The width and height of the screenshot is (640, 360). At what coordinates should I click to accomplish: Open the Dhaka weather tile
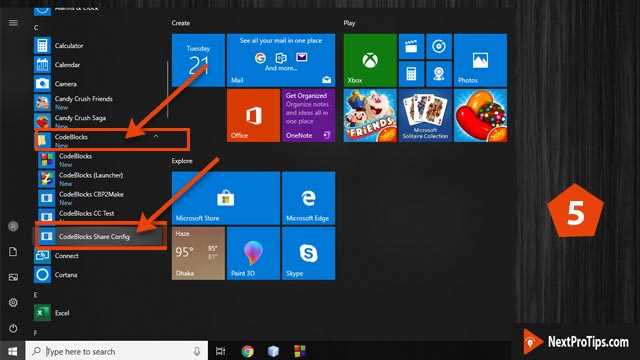coord(198,253)
